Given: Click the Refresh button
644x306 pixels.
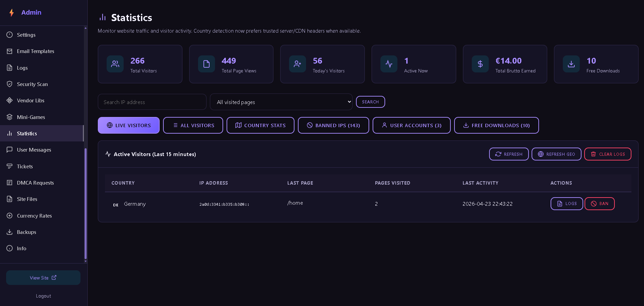Looking at the screenshot, I should [x=509, y=154].
